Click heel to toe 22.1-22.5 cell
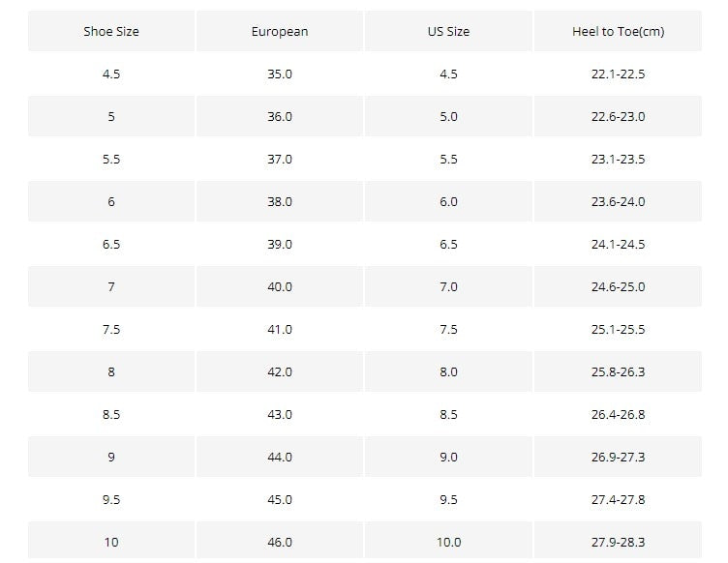The width and height of the screenshot is (728, 563). pos(618,74)
